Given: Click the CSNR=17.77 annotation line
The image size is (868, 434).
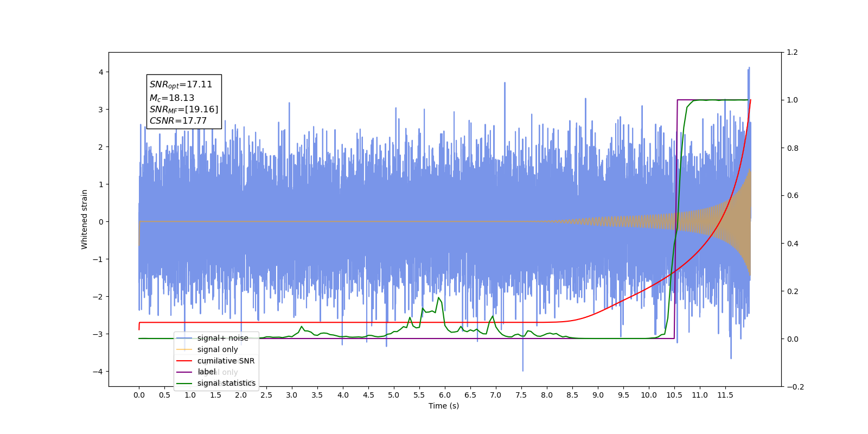Looking at the screenshot, I should (178, 121).
